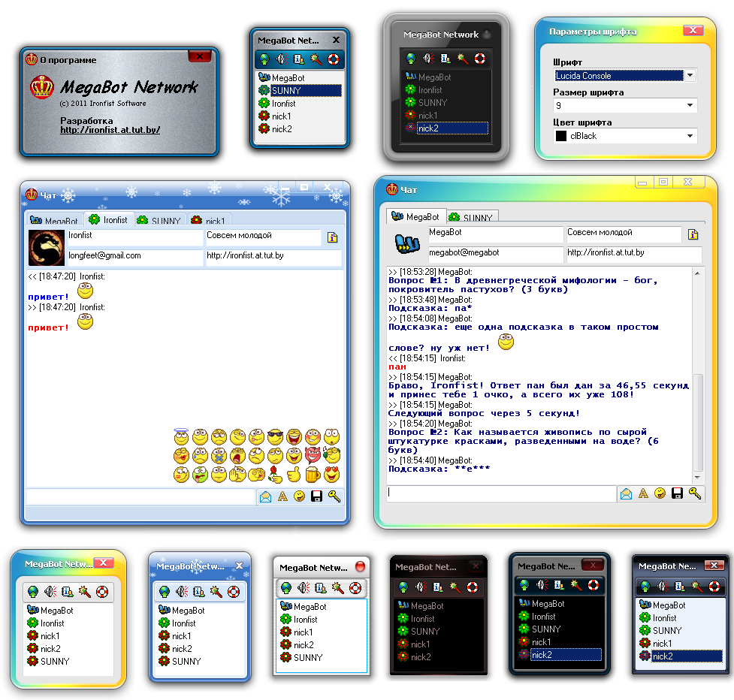Image resolution: width=734 pixels, height=700 pixels.
Task: Click the profile info icon in top dark gray contact list
Action: 446,59
